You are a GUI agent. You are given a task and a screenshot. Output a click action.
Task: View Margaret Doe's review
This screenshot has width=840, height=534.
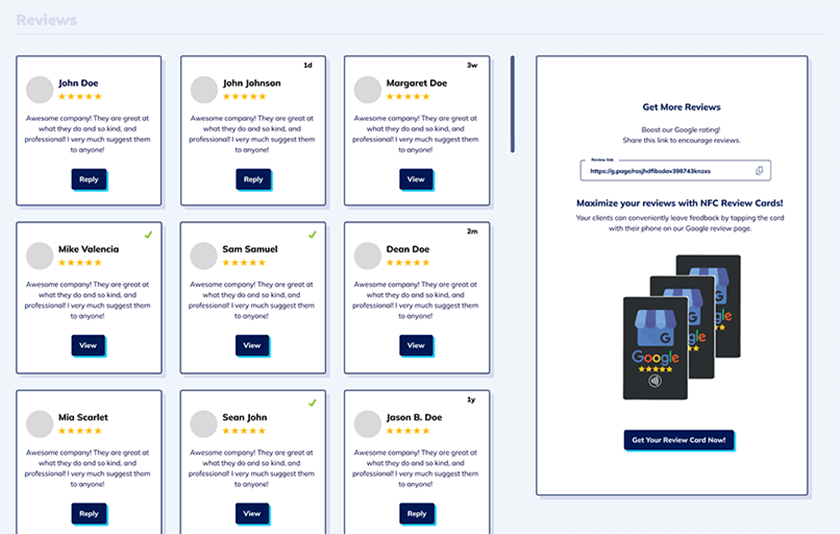click(416, 179)
